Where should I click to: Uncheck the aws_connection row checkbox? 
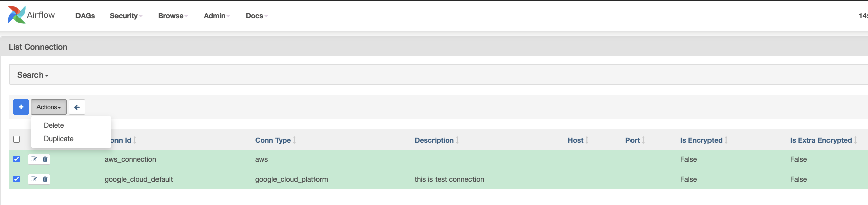click(17, 159)
